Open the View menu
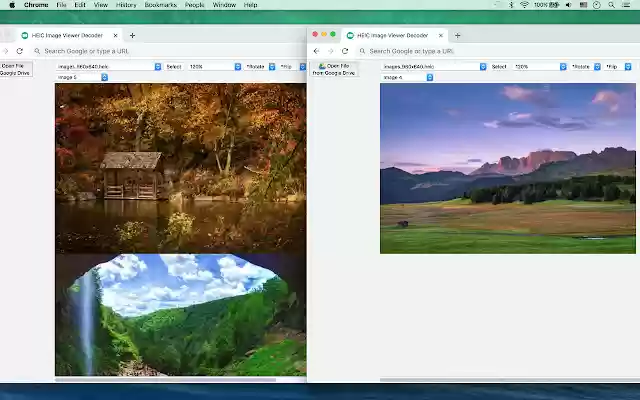Image resolution: width=640 pixels, height=400 pixels. click(x=101, y=5)
